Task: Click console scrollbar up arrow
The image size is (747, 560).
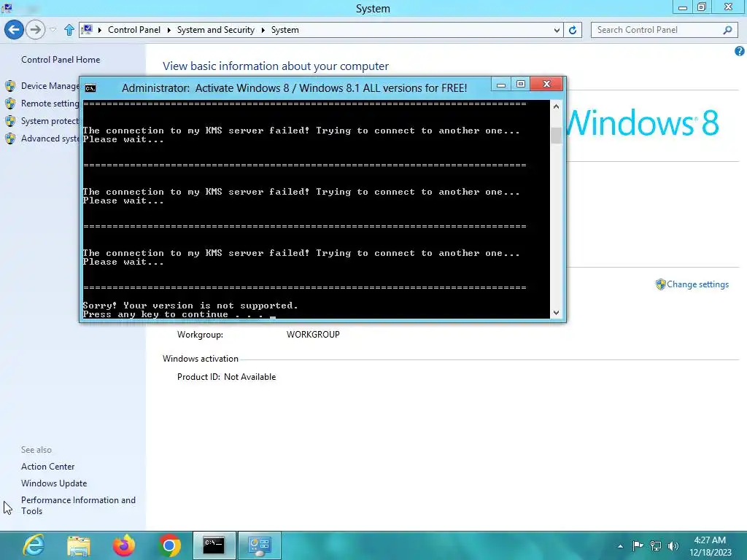Action: click(556, 106)
